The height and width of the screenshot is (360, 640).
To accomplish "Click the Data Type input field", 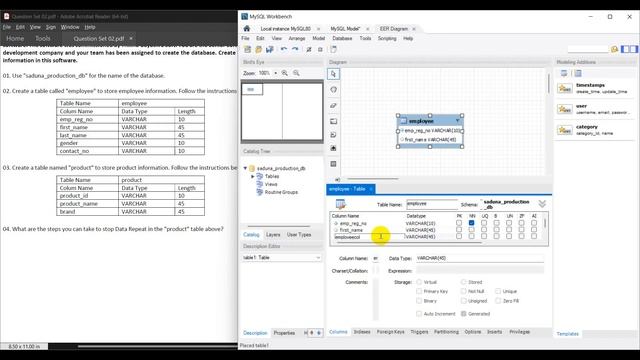I will (480, 258).
